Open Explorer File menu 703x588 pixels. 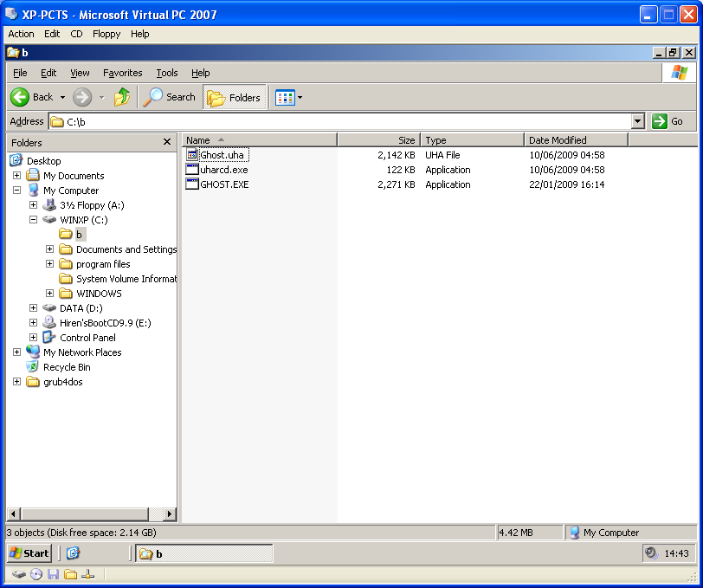(20, 73)
